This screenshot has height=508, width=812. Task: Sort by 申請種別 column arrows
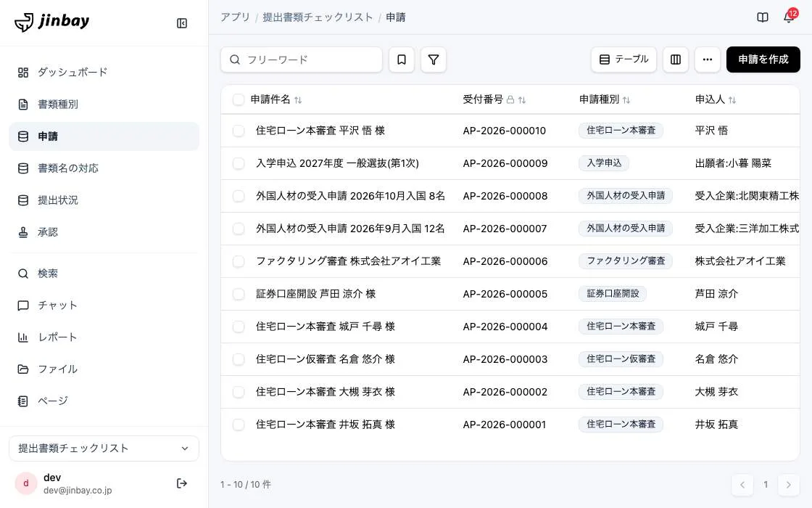(x=626, y=100)
